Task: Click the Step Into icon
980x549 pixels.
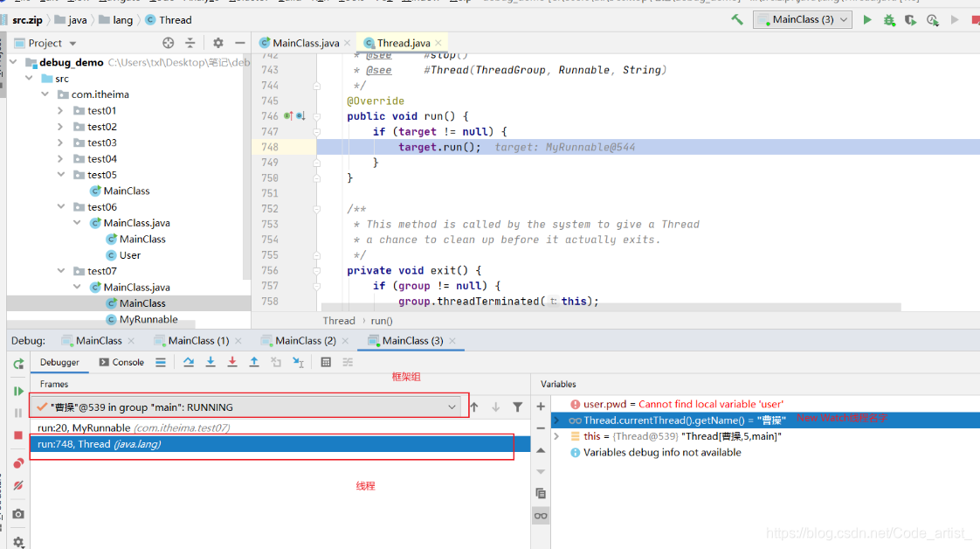Action: (x=210, y=362)
